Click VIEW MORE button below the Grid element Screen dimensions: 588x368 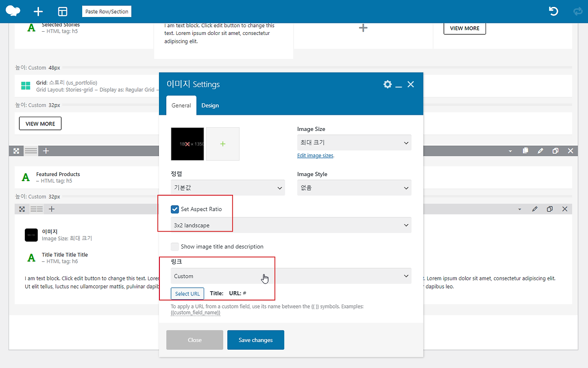40,124
